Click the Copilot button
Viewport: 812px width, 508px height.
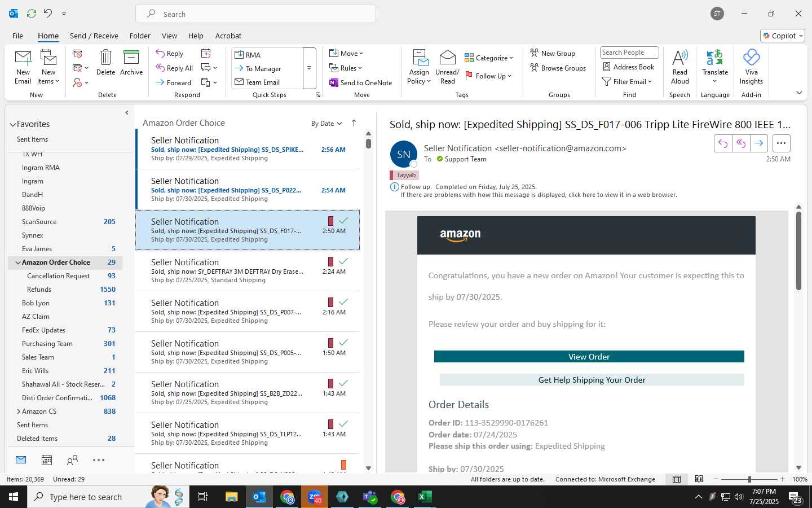[x=783, y=36]
